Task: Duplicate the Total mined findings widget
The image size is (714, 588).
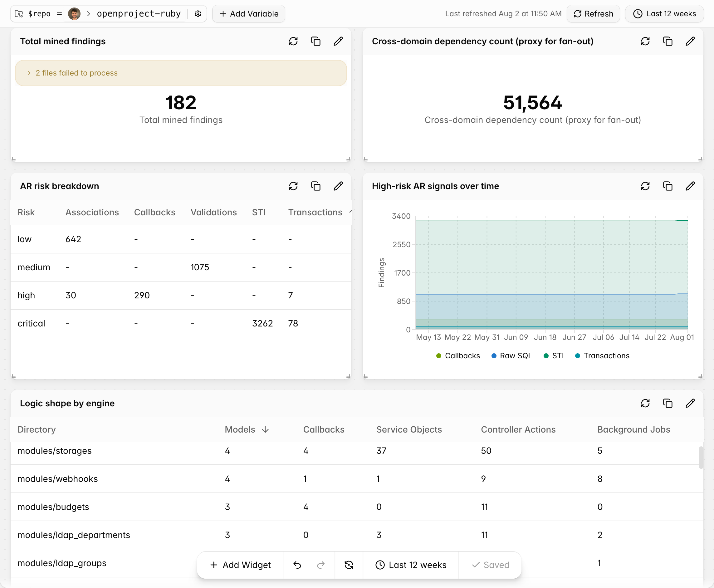Action: 316,41
